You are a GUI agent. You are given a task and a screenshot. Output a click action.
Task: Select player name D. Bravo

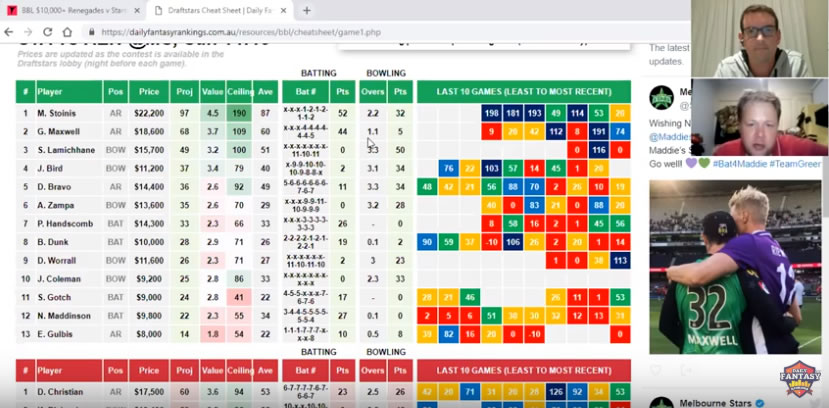pos(54,187)
